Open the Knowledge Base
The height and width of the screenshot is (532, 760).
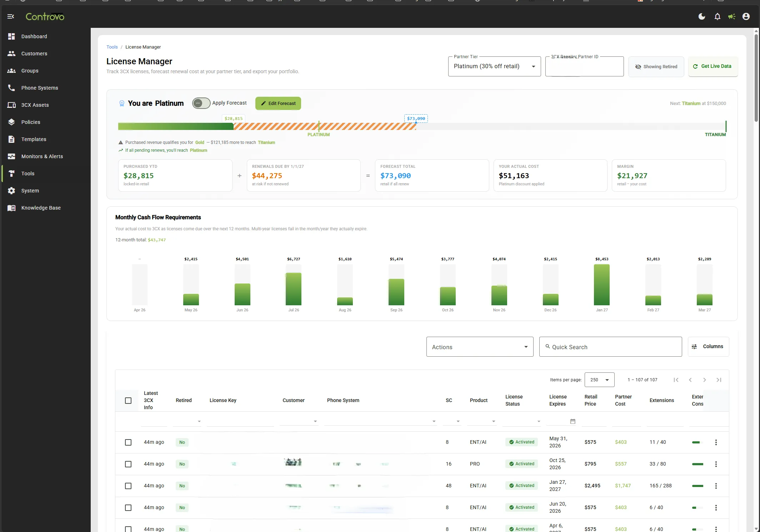coord(41,207)
